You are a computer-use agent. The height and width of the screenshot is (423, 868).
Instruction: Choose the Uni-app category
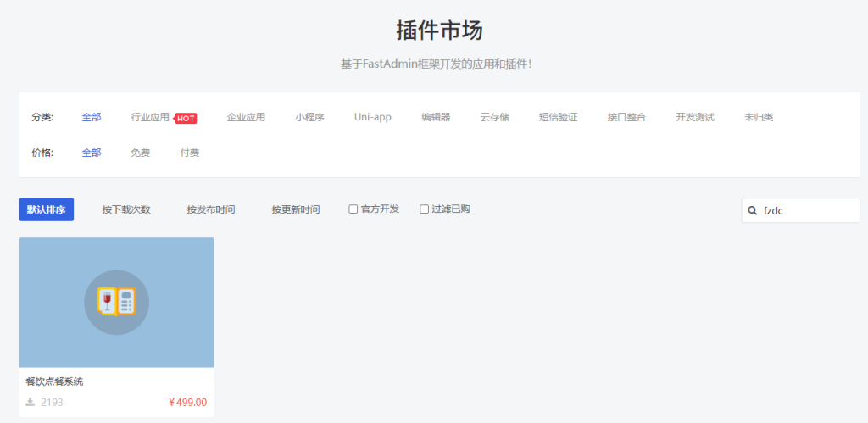[x=372, y=117]
